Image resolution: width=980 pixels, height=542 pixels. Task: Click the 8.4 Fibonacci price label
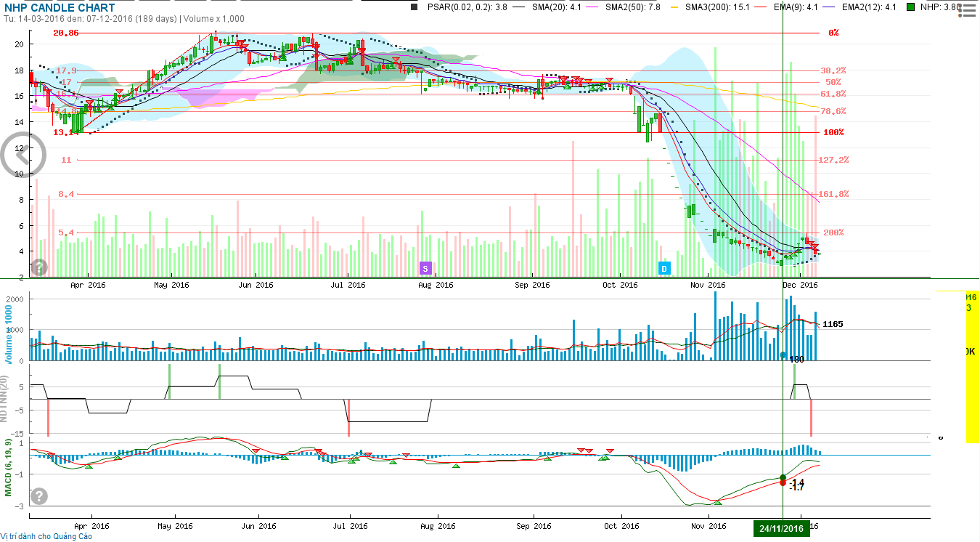click(x=67, y=194)
